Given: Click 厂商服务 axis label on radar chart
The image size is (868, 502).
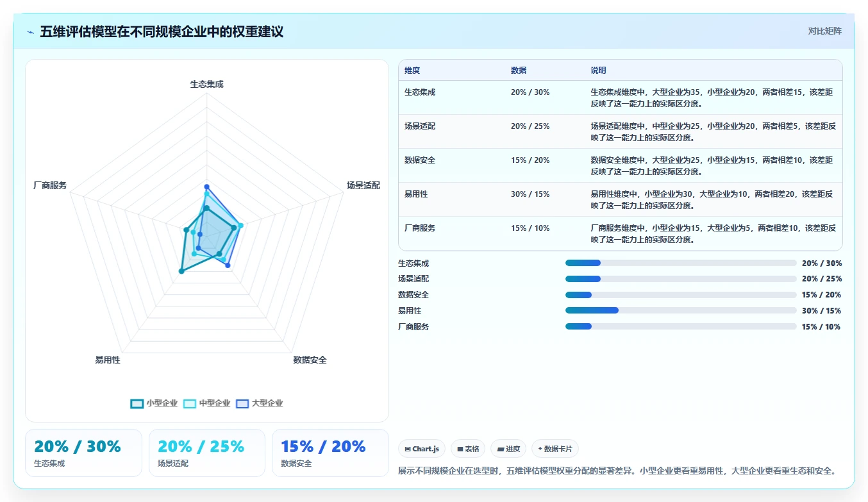Looking at the screenshot, I should pos(50,185).
